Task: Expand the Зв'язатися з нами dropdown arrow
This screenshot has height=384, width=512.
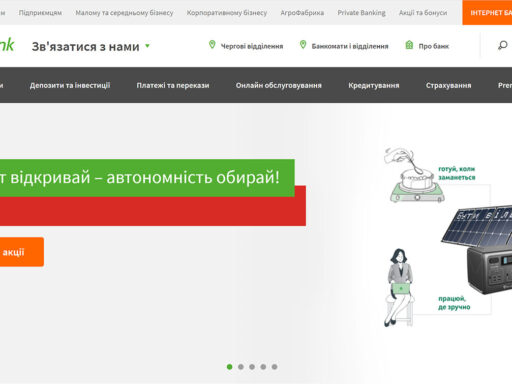Action: (148, 46)
